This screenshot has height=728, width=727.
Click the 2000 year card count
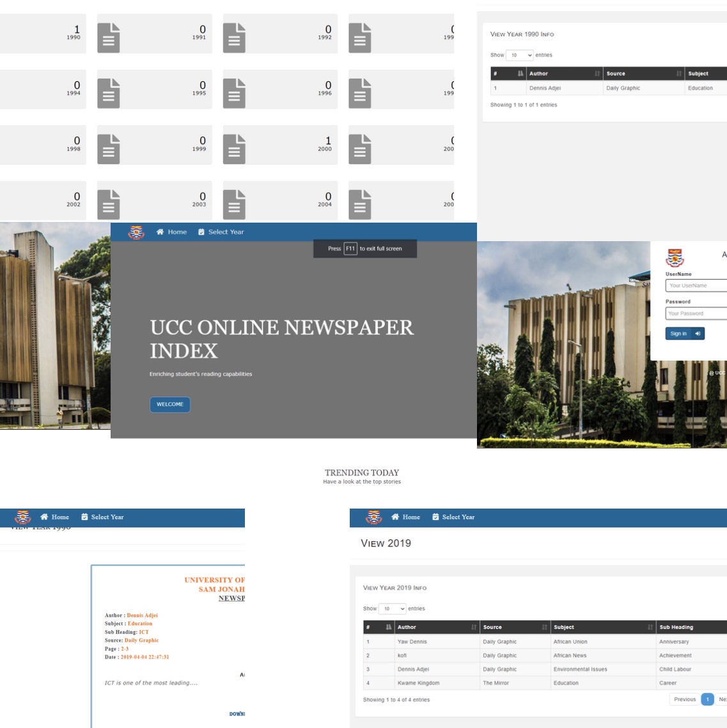[327, 141]
